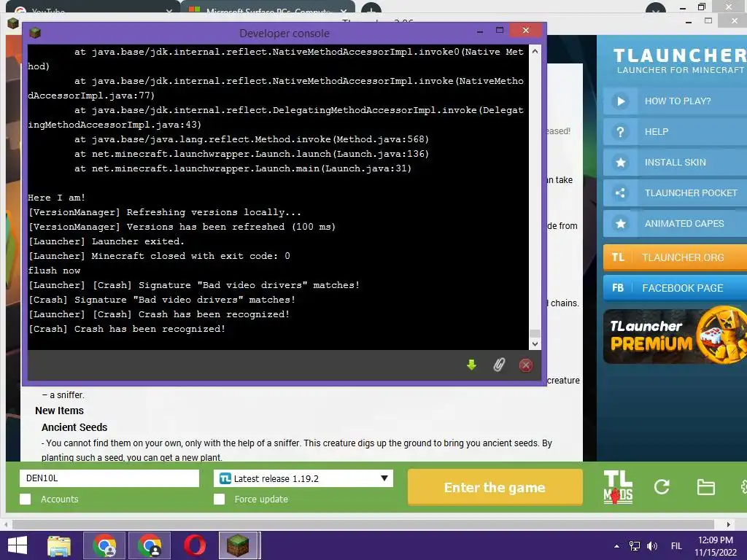Open Opera browser from taskbar
This screenshot has width=747, height=560.
click(x=195, y=545)
